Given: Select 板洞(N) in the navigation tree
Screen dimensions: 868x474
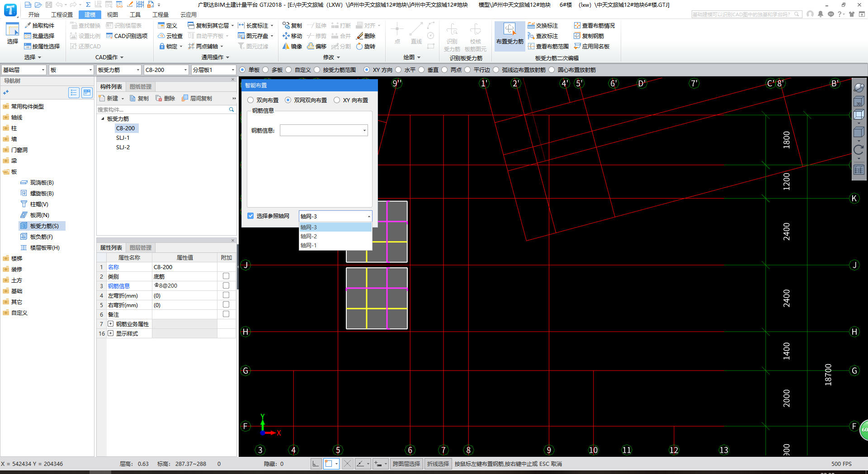Looking at the screenshot, I should pos(39,215).
